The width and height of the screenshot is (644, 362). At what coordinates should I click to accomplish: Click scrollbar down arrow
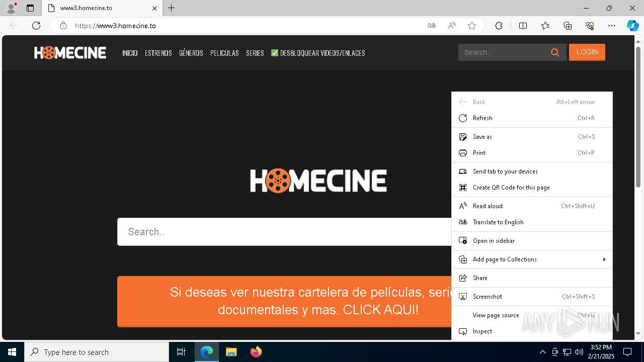pos(638,333)
